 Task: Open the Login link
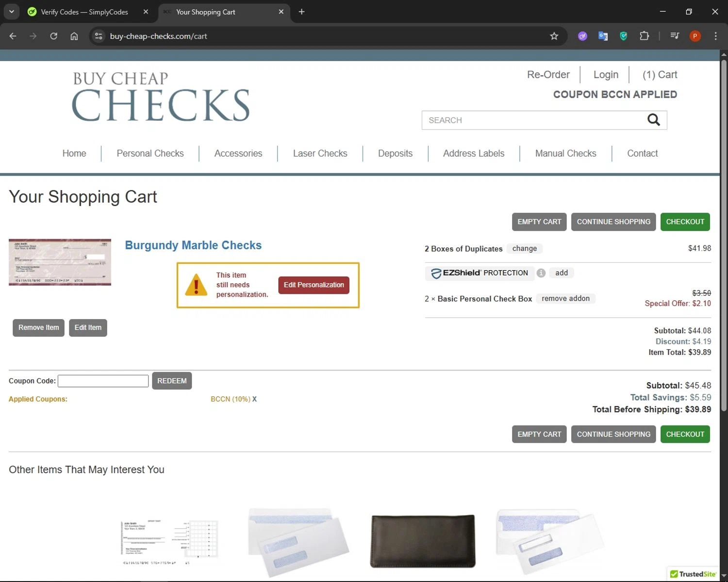(606, 75)
